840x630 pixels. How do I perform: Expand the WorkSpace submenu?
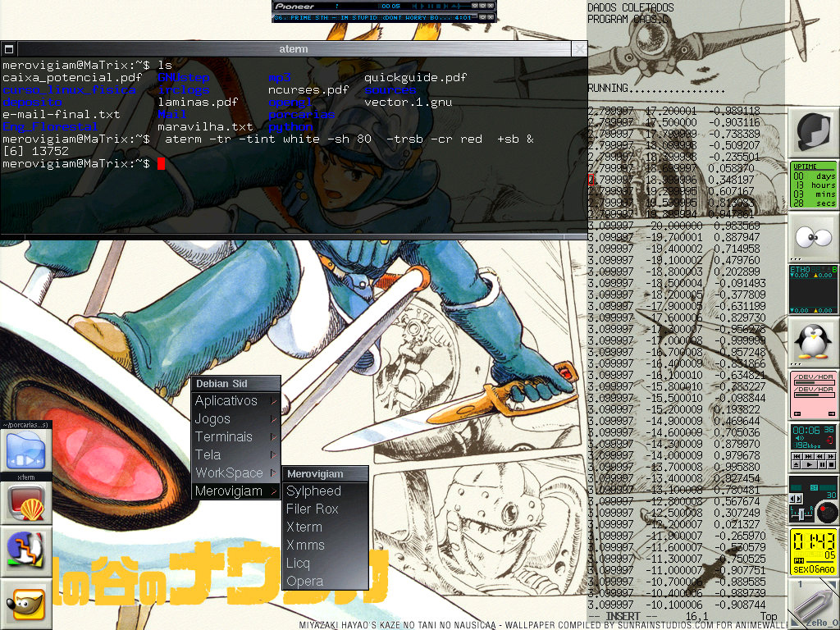coord(235,473)
